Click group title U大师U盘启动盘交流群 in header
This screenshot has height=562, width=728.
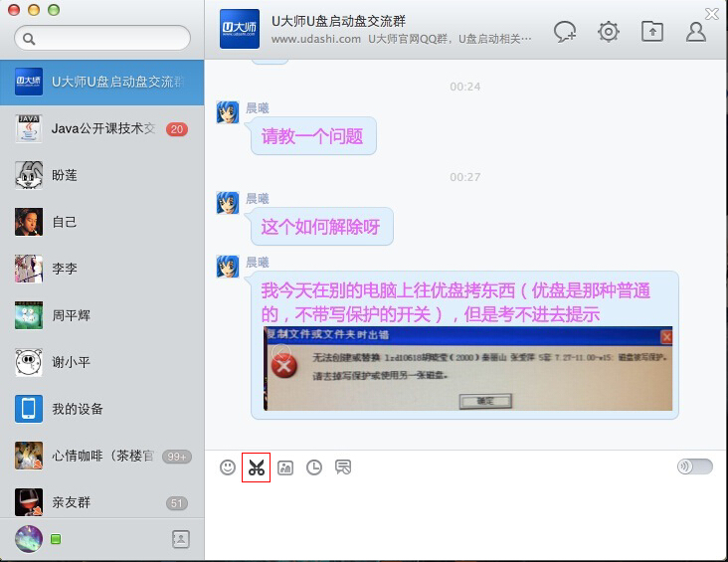point(338,21)
